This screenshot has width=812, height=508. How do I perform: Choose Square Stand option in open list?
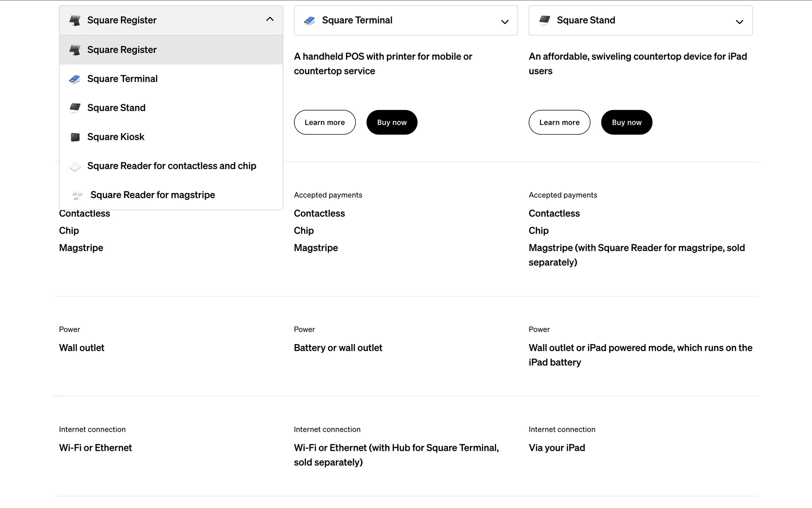point(116,108)
